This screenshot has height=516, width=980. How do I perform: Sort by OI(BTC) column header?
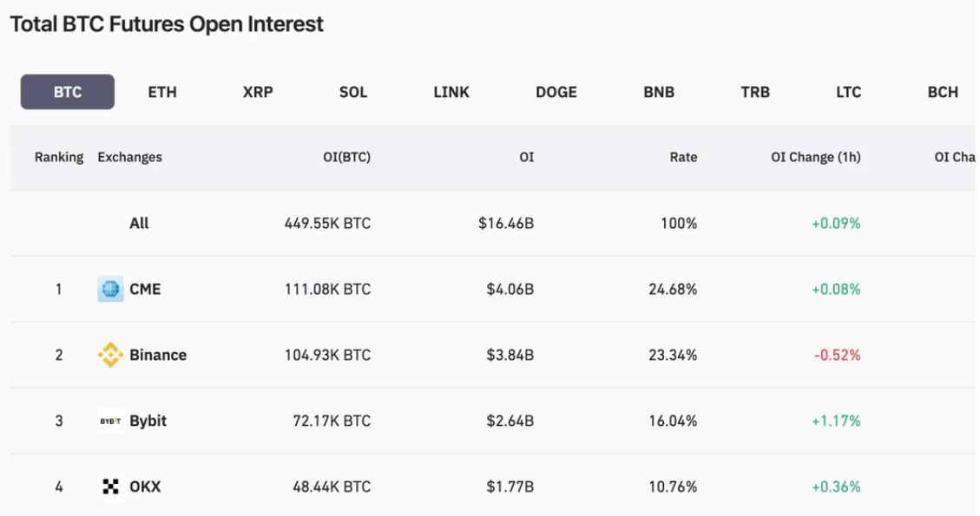pyautogui.click(x=345, y=158)
